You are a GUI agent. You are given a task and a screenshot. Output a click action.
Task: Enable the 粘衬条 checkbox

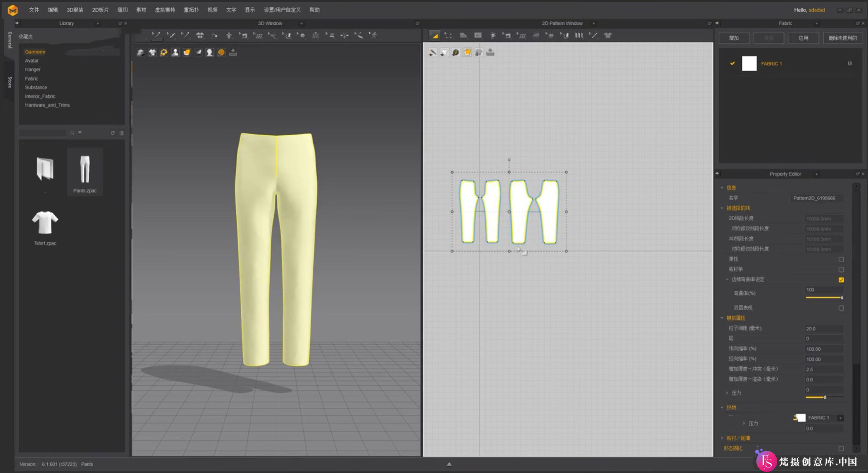(x=841, y=269)
